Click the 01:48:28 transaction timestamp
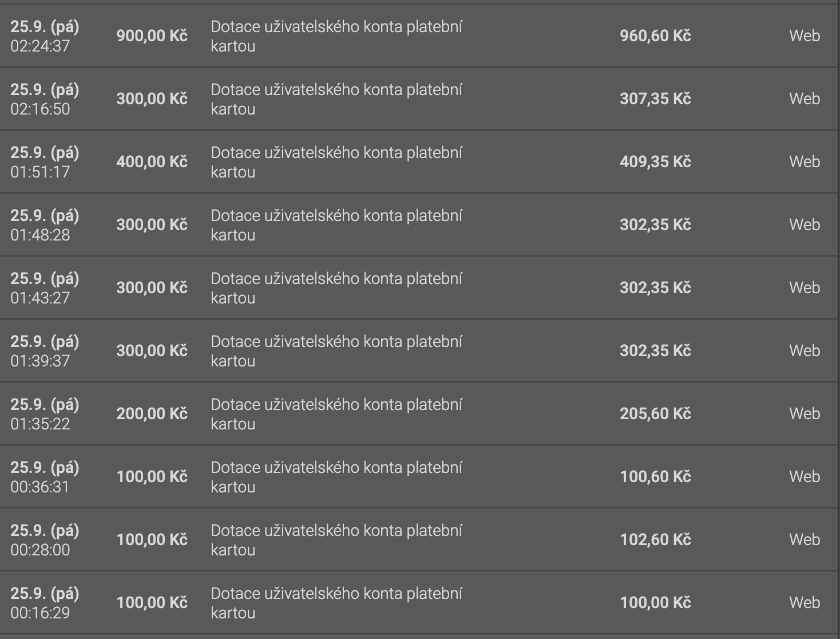Screen dimensions: 840x639 click(40, 235)
